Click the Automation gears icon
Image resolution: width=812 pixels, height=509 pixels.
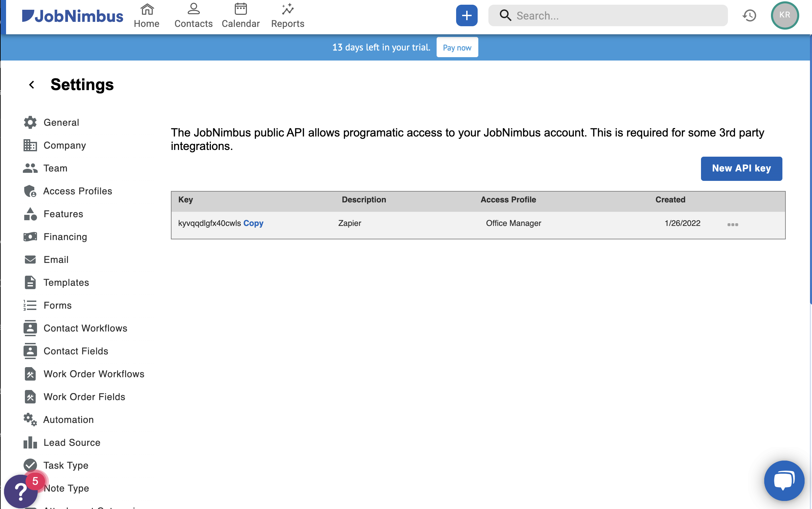30,420
